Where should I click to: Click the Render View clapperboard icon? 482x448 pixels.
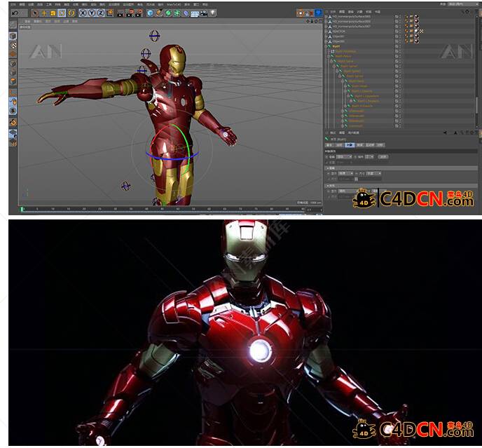point(120,13)
